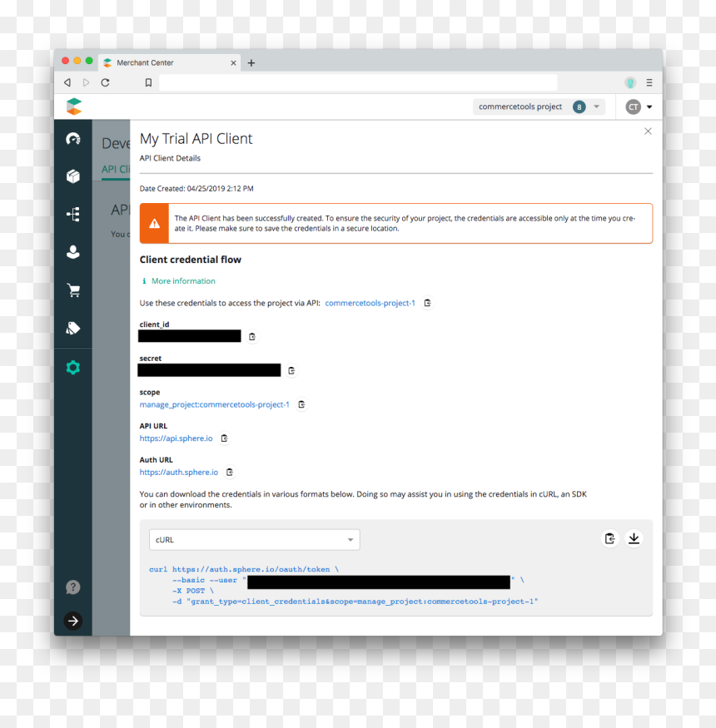
Task: Open the Help question mark icon in sidebar
Action: click(73, 587)
